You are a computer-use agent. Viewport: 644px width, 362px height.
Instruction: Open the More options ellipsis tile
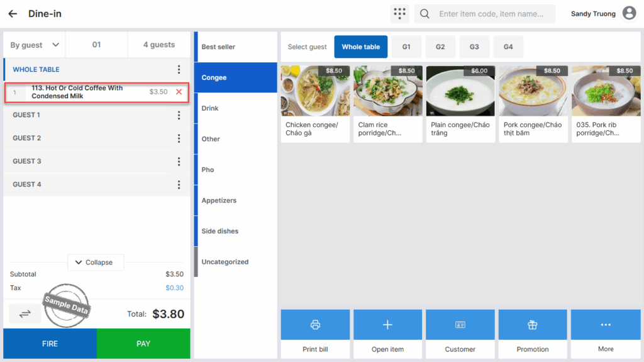tap(606, 325)
